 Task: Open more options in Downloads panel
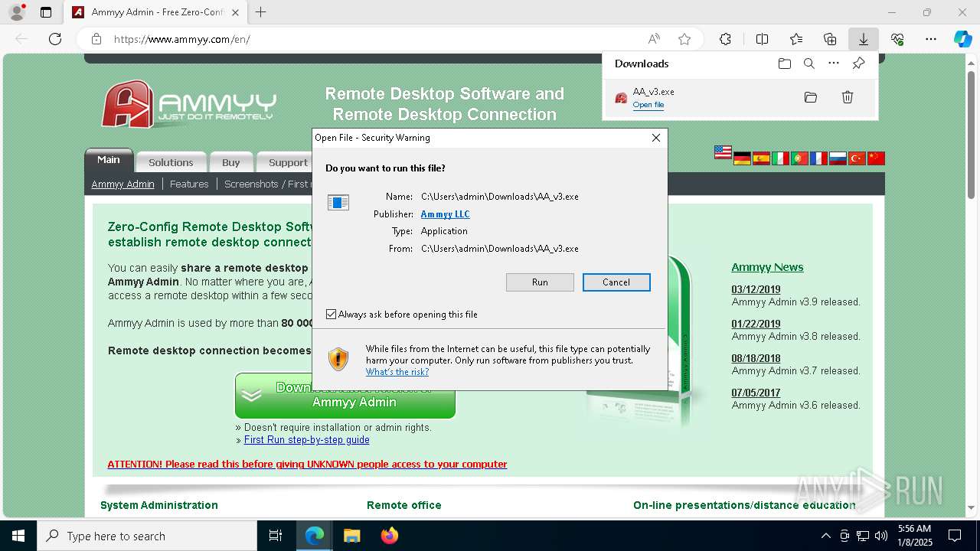(x=834, y=64)
